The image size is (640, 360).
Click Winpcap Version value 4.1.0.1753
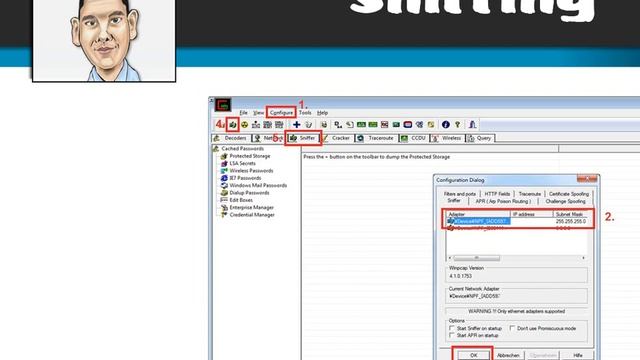click(461, 276)
